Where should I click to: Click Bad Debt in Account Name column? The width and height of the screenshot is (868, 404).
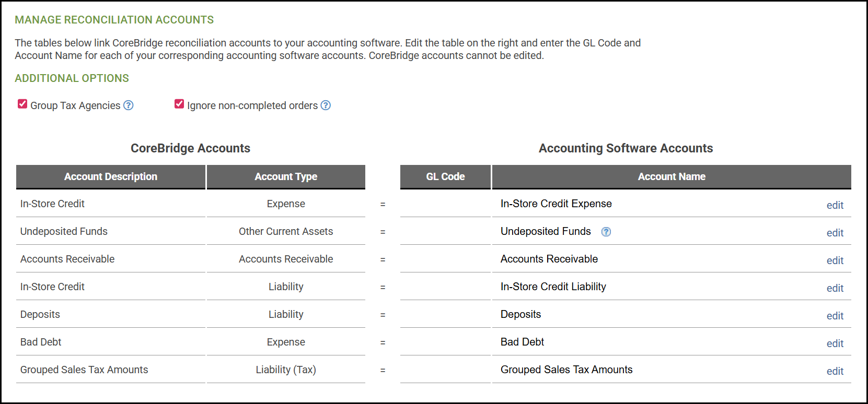[x=522, y=342]
